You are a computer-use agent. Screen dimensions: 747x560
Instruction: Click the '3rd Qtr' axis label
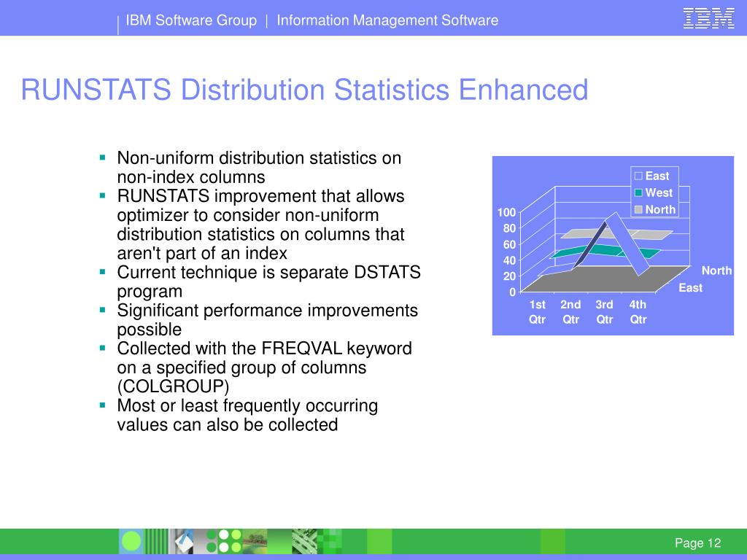604,312
